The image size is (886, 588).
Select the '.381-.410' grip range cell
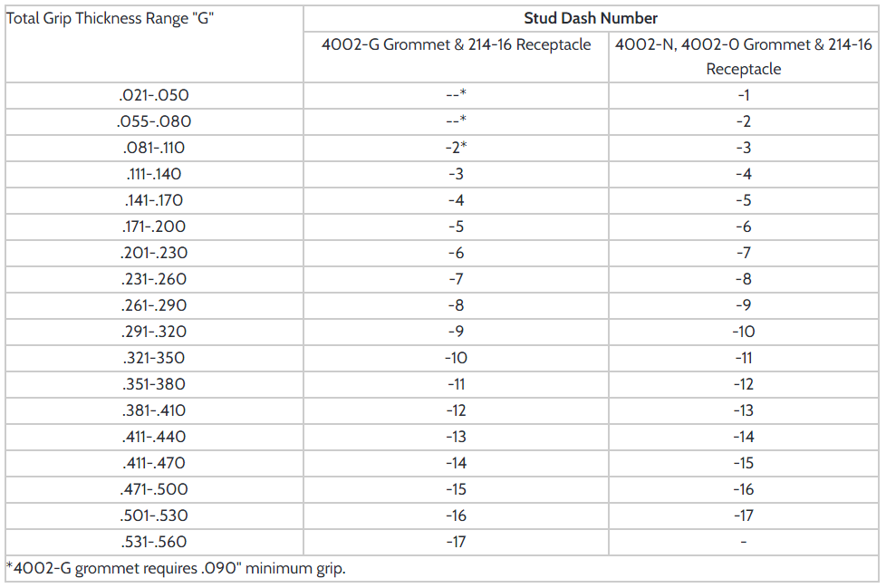(154, 410)
